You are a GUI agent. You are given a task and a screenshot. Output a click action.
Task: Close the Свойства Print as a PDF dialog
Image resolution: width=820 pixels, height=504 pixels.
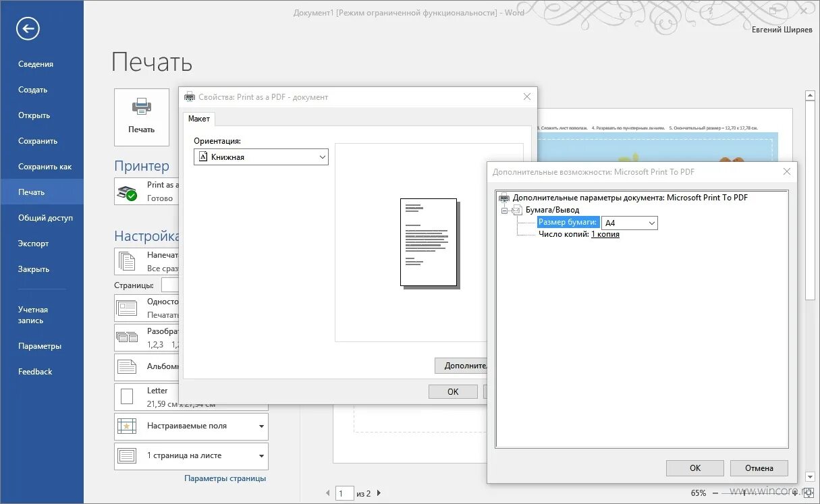click(x=527, y=96)
